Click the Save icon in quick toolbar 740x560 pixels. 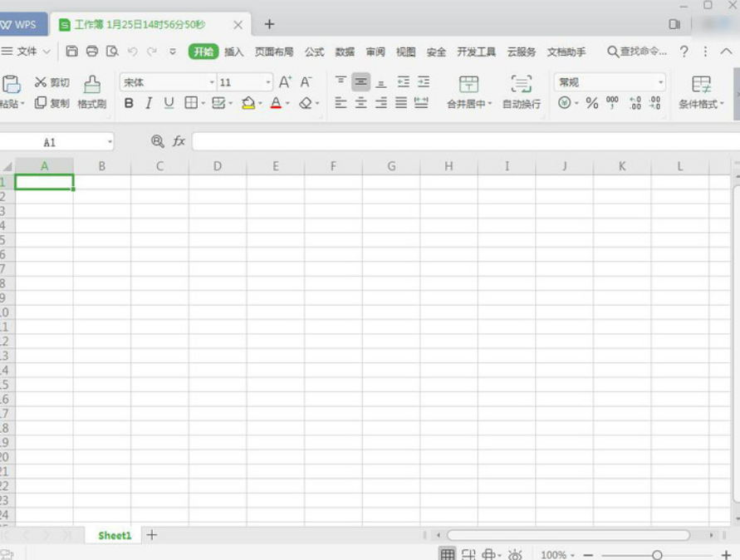(x=72, y=52)
